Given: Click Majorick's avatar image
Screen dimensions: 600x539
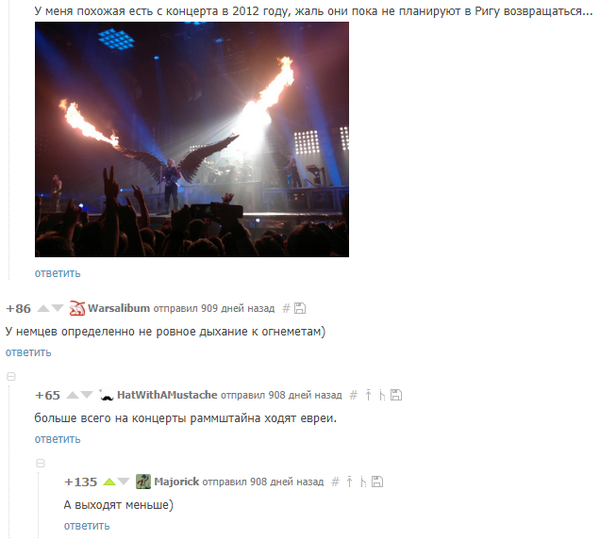Looking at the screenshot, I should pyautogui.click(x=143, y=482).
